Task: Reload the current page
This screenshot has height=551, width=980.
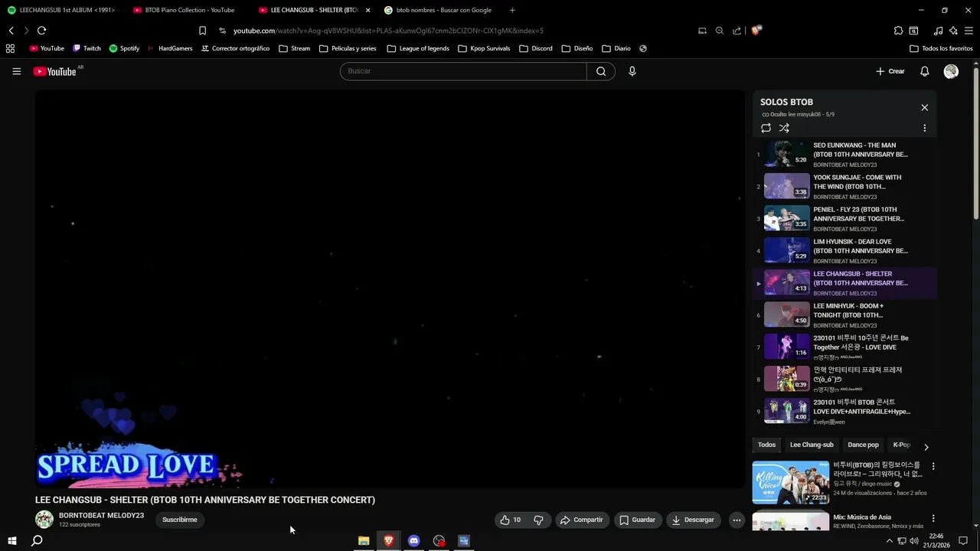Action: click(41, 31)
